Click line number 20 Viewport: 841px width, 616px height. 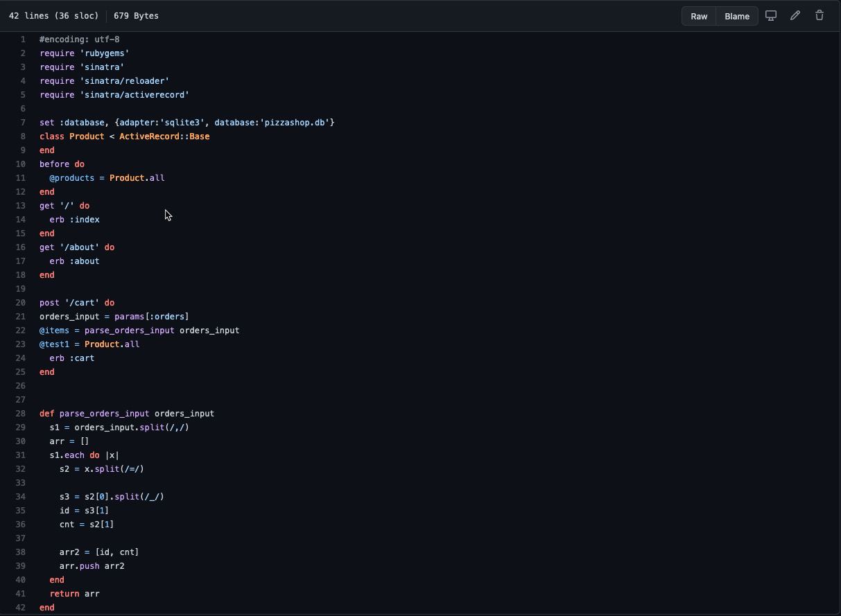click(21, 303)
